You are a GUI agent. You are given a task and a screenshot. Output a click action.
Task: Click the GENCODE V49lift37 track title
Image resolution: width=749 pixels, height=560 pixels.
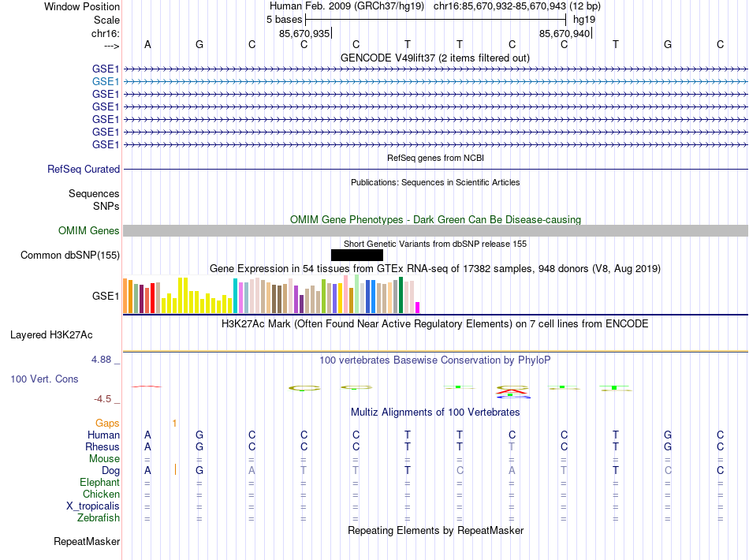tap(435, 58)
